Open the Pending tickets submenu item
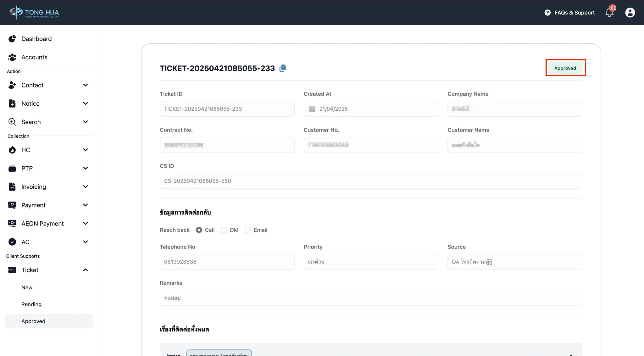This screenshot has width=644, height=356. 31,304
